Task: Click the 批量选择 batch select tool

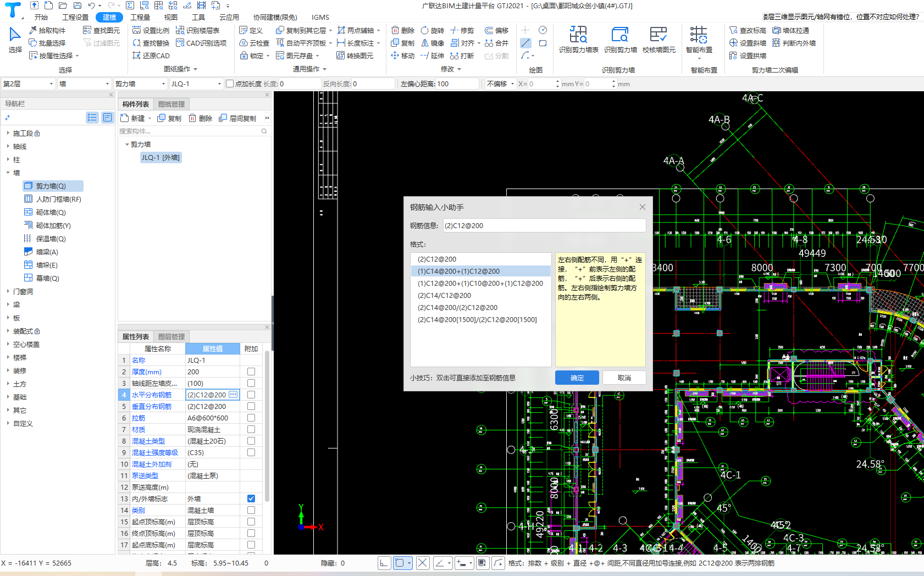Action: (x=47, y=43)
